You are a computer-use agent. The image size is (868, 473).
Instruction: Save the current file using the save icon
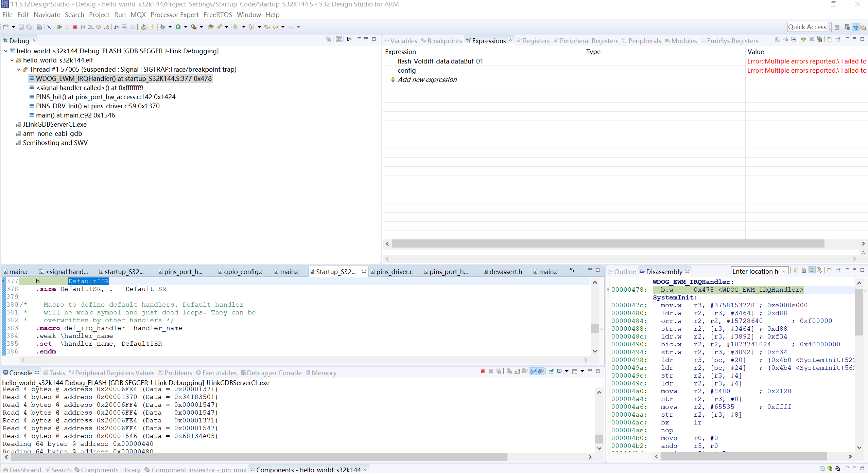click(x=21, y=26)
